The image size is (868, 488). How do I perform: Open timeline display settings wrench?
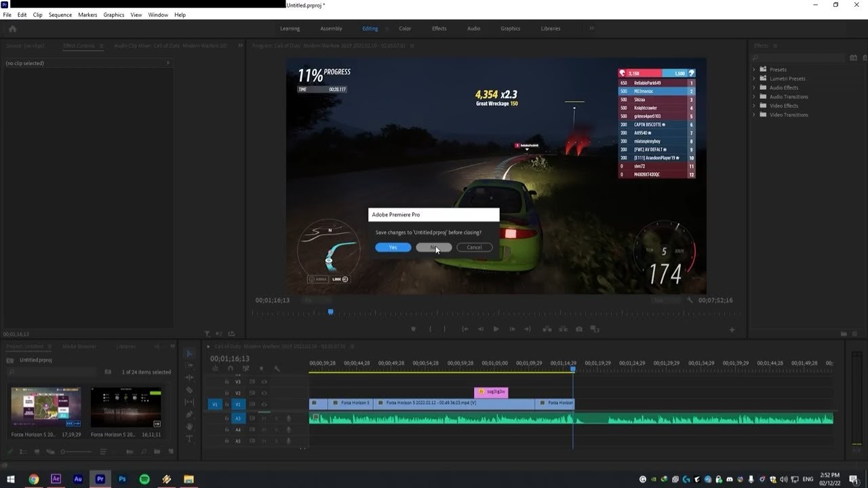tap(277, 369)
